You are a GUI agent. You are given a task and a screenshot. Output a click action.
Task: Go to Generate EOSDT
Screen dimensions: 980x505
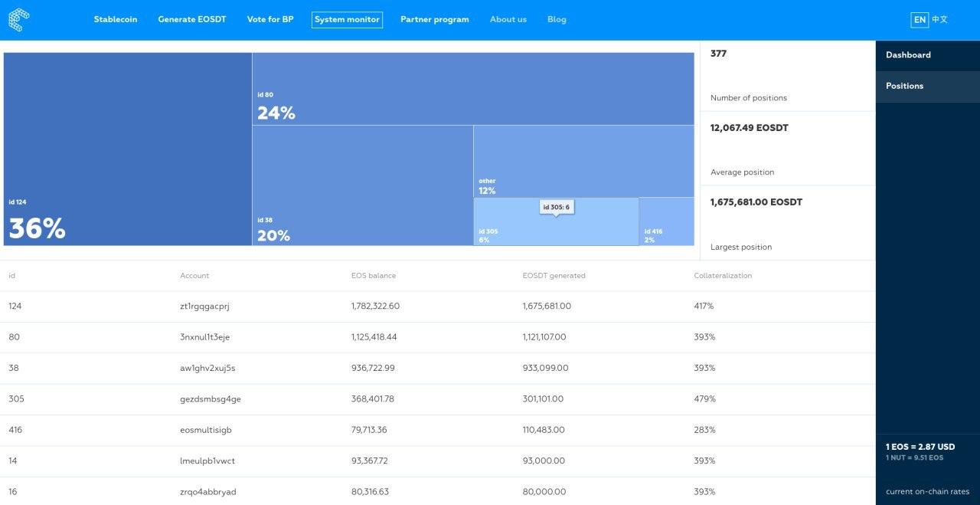tap(192, 20)
